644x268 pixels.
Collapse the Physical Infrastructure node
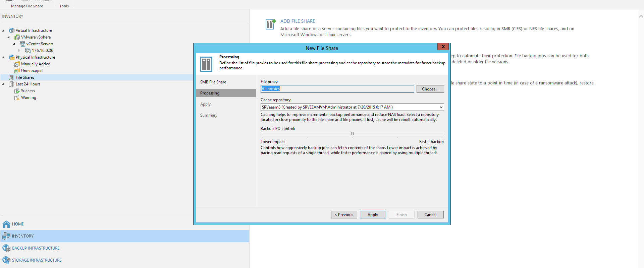point(3,57)
